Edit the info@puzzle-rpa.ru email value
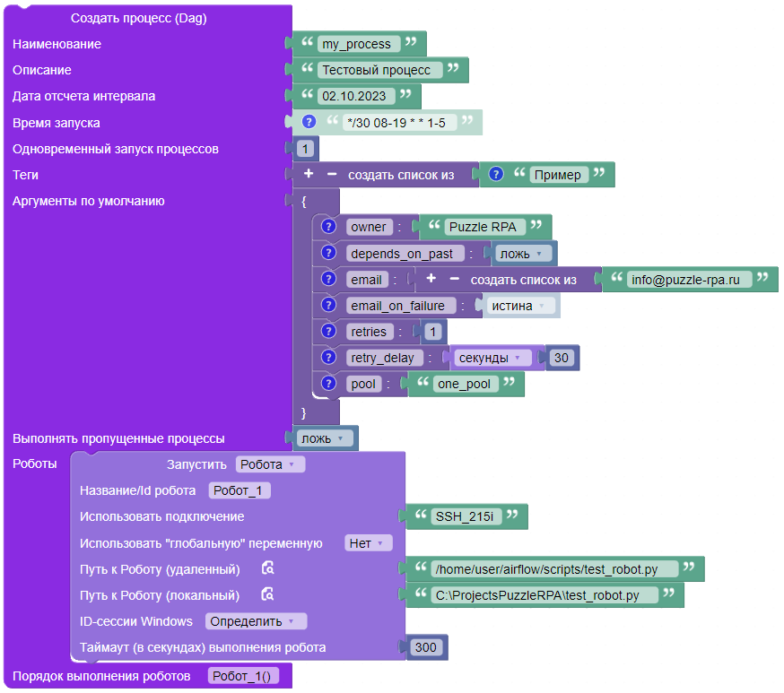This screenshot has width=784, height=693. [689, 280]
